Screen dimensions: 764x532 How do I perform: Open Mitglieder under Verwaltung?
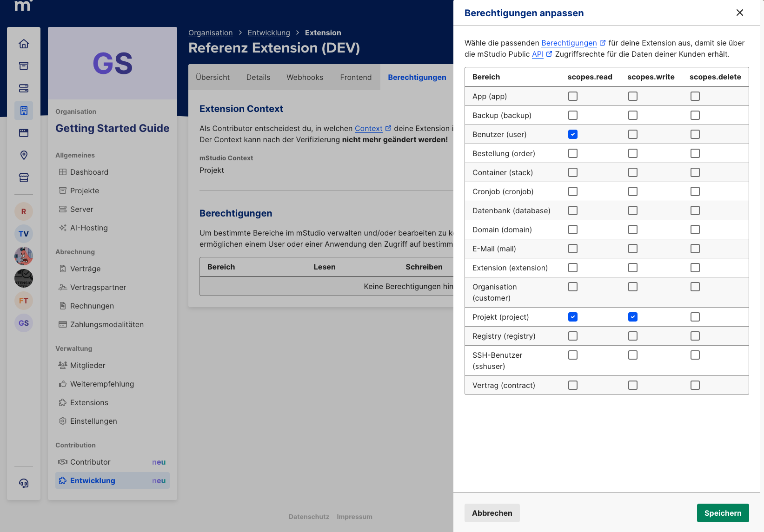(x=88, y=365)
